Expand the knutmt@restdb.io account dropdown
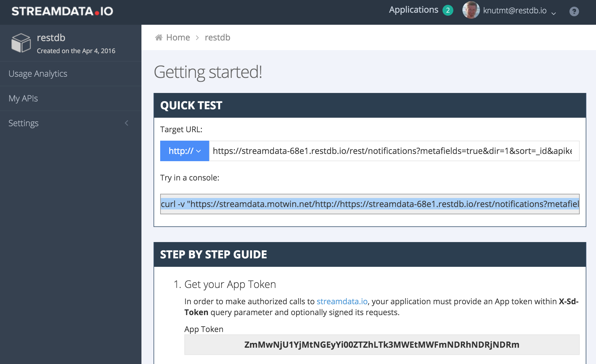Image resolution: width=596 pixels, height=364 pixels. coord(520,11)
